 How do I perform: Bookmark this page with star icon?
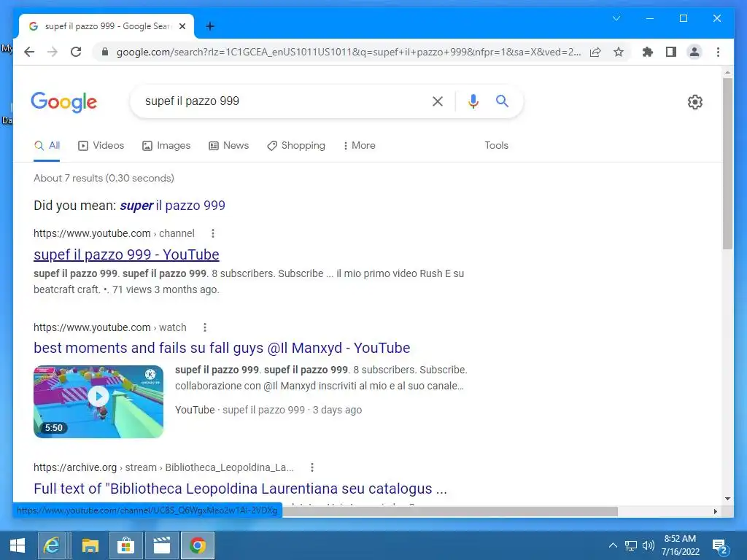pos(619,52)
